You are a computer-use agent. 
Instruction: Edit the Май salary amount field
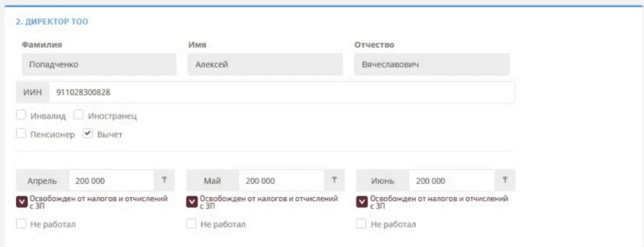tap(281, 181)
